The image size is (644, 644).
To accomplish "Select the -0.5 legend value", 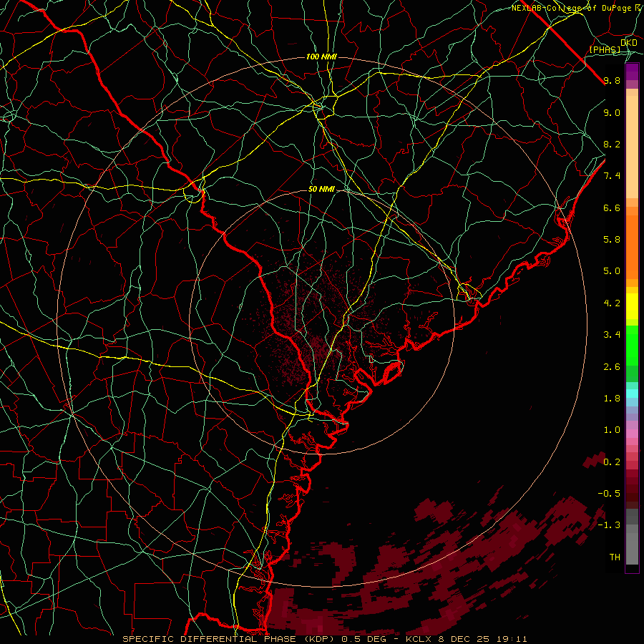I will click(x=609, y=494).
